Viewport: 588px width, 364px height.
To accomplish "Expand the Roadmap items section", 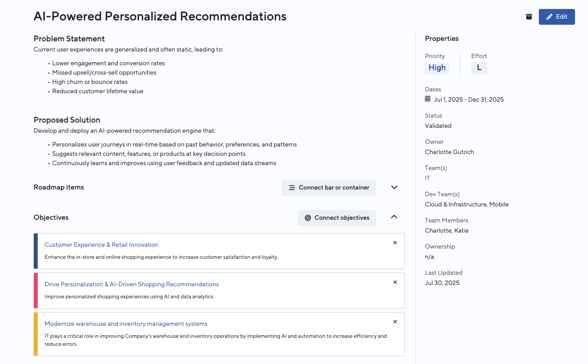I will (394, 187).
